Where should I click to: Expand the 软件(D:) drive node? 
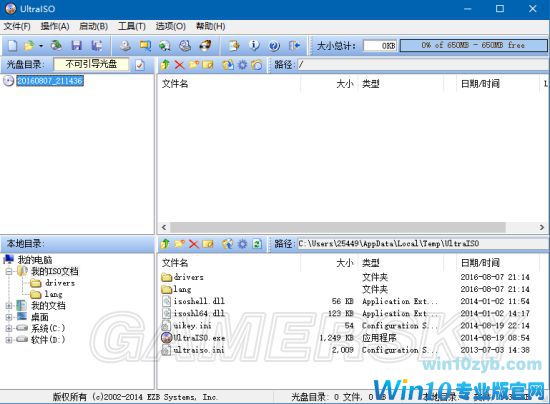[9, 340]
